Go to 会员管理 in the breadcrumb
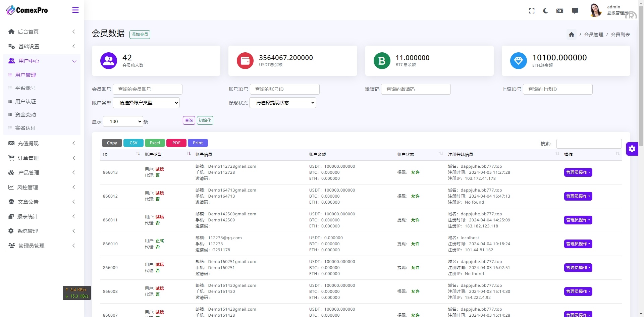 pyautogui.click(x=594, y=35)
